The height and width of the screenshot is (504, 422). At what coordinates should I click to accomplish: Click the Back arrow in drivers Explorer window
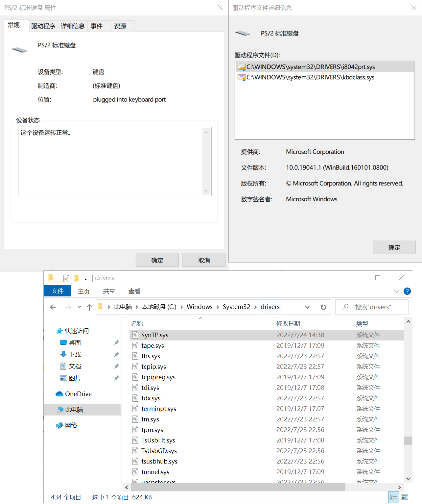[53, 307]
